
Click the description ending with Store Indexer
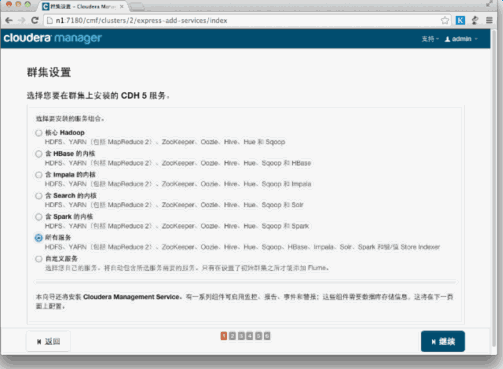point(242,247)
